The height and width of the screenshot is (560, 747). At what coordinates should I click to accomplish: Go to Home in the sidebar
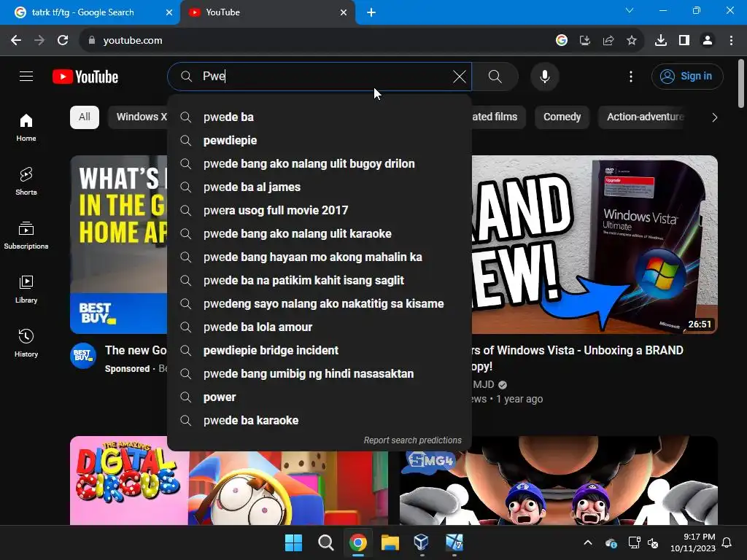[x=26, y=128]
